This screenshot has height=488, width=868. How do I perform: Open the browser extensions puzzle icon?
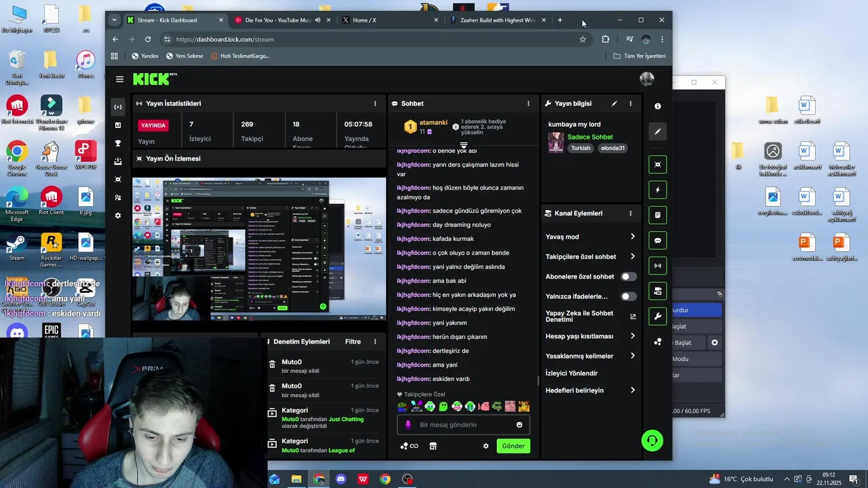pos(606,39)
